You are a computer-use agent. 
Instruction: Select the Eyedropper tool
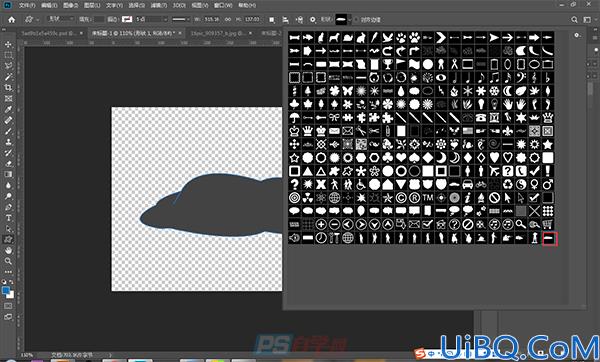point(8,109)
